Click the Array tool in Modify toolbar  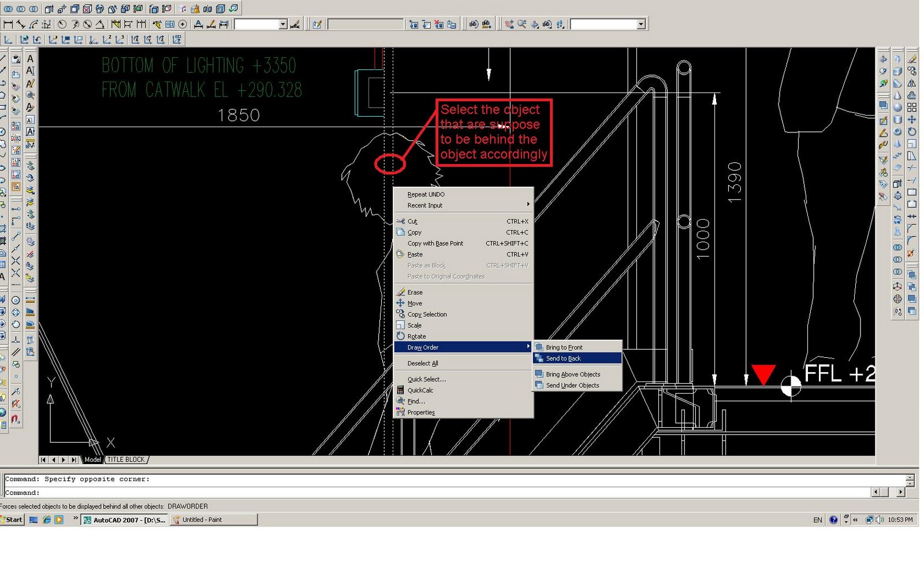912,108
